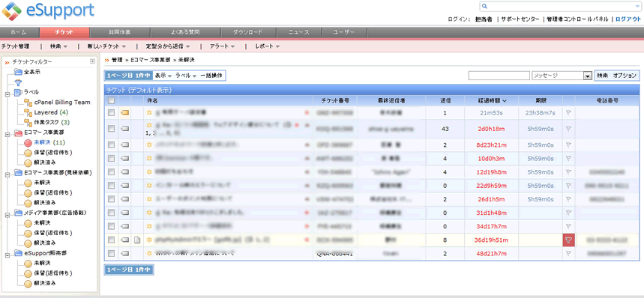The height and width of the screenshot is (298, 644).
Task: Click the star icon in the 34d17h7m row
Action: coord(149,226)
